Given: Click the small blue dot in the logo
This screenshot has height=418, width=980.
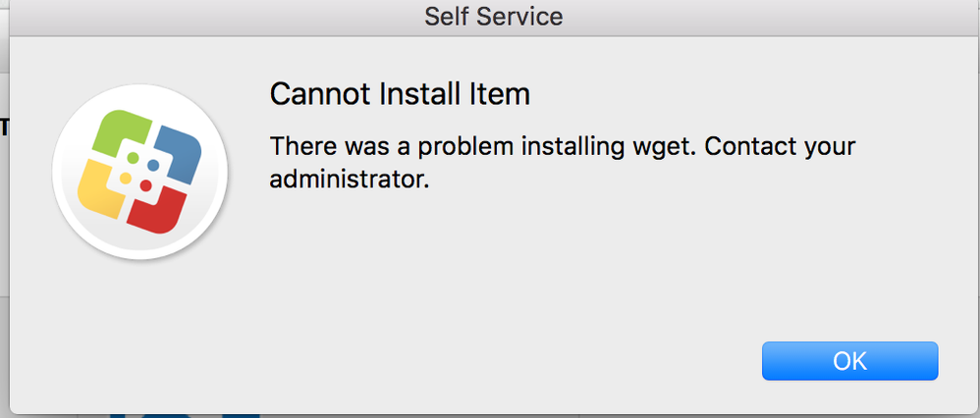Looking at the screenshot, I should [x=153, y=165].
